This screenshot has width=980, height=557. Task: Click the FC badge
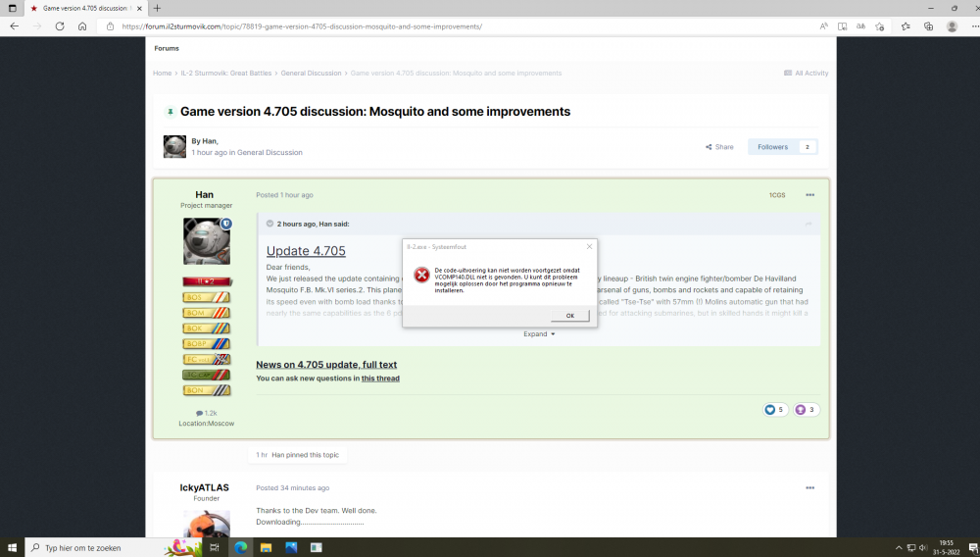pyautogui.click(x=206, y=360)
